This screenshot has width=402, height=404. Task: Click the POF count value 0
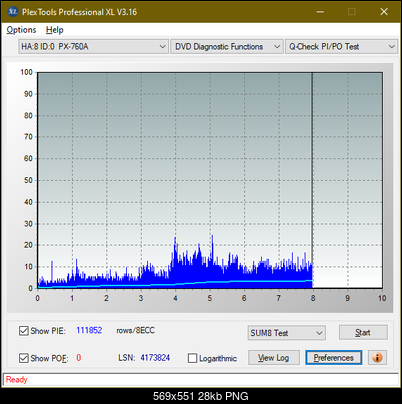click(x=79, y=358)
